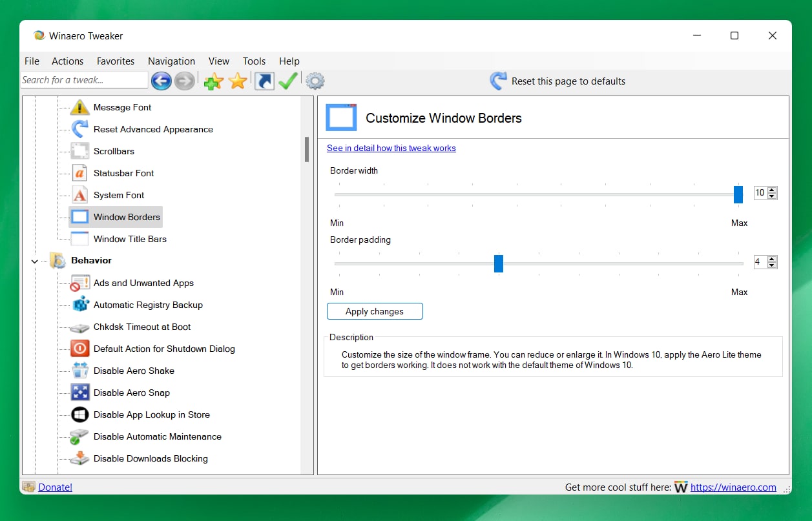Screen dimensions: 812x521
Task: Click the Border padding slider thumb
Action: [x=499, y=263]
